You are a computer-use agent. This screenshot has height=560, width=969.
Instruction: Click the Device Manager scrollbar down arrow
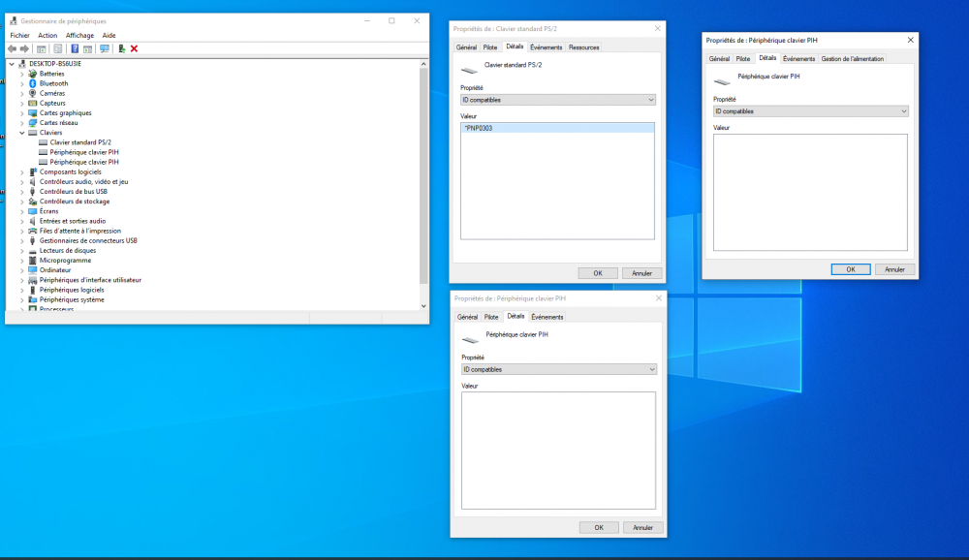coord(423,306)
